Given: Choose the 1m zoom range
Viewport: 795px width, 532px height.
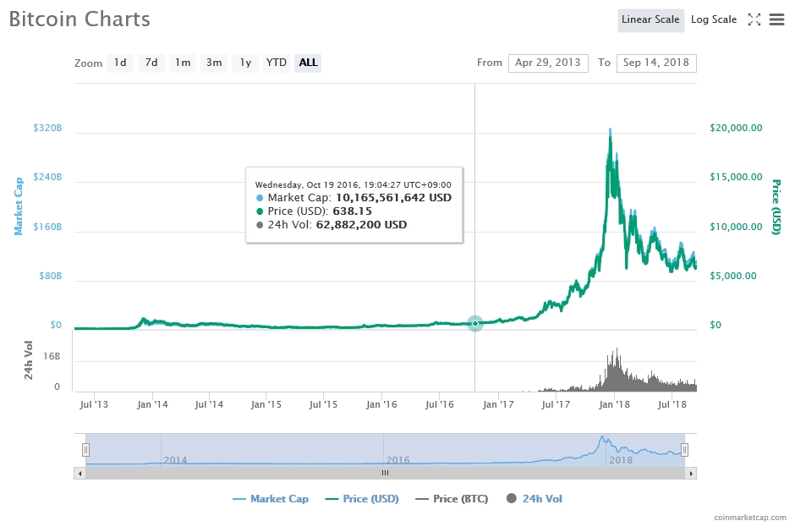Looking at the screenshot, I should tap(183, 63).
